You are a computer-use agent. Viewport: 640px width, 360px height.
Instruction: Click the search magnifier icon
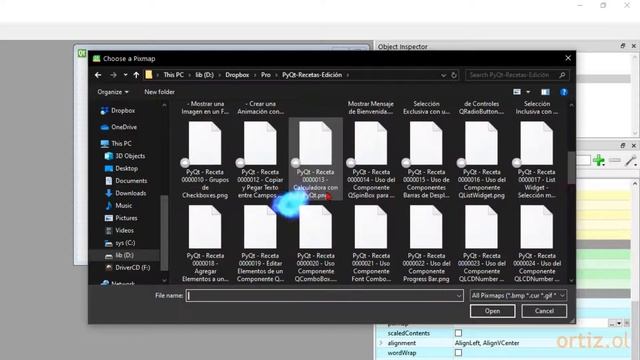tap(562, 75)
